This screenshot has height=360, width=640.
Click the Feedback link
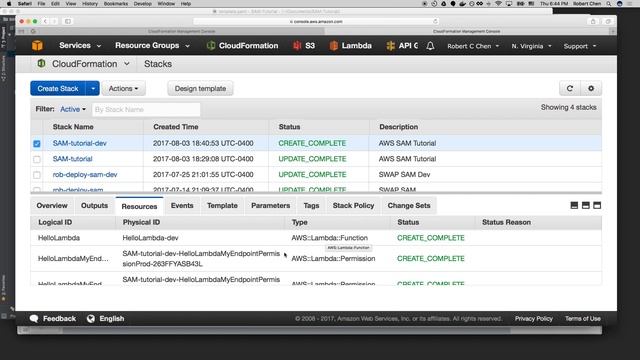click(x=59, y=318)
